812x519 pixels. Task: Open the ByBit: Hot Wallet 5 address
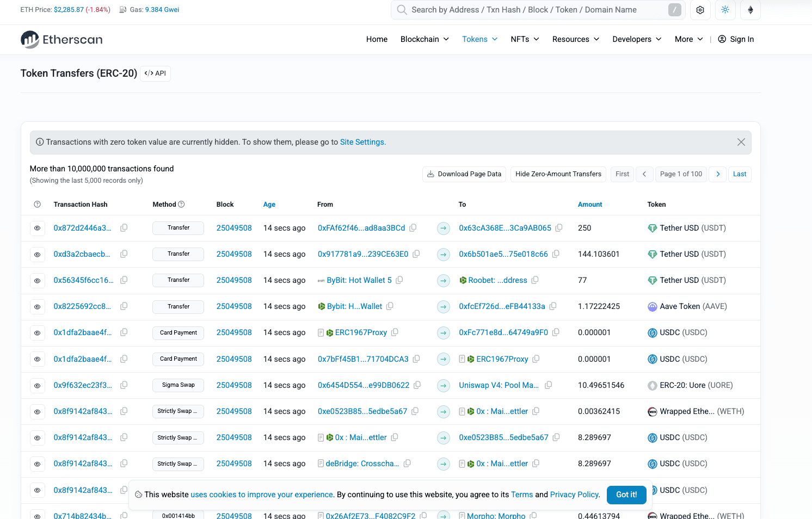pos(359,280)
